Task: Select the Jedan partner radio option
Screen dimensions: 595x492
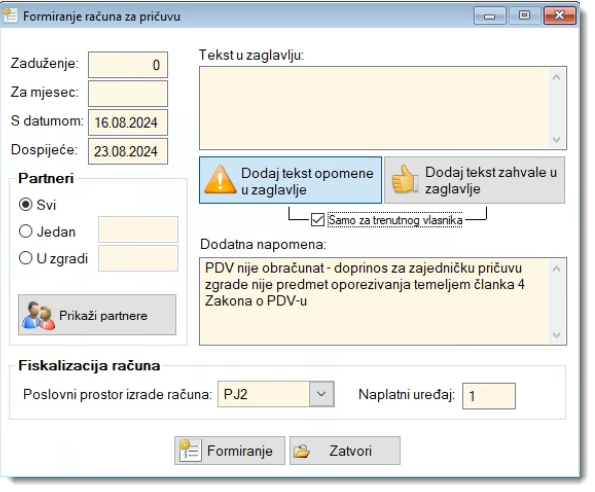Action: click(x=25, y=231)
